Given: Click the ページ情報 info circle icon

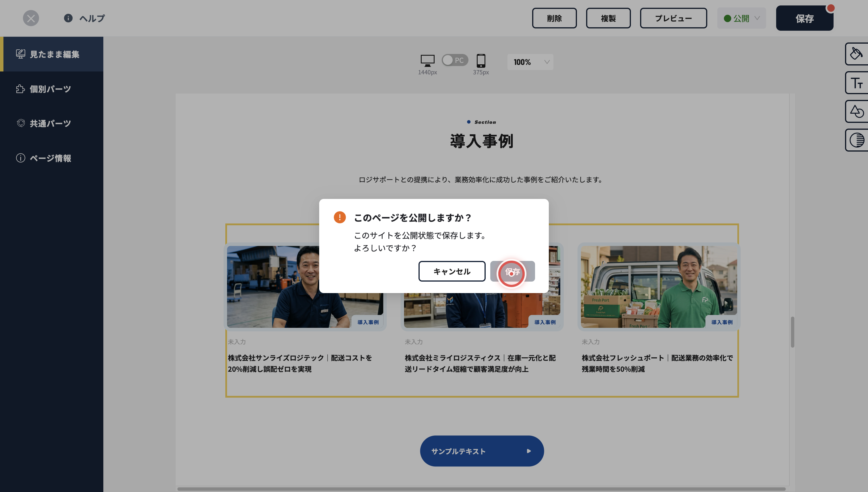Looking at the screenshot, I should pyautogui.click(x=21, y=158).
